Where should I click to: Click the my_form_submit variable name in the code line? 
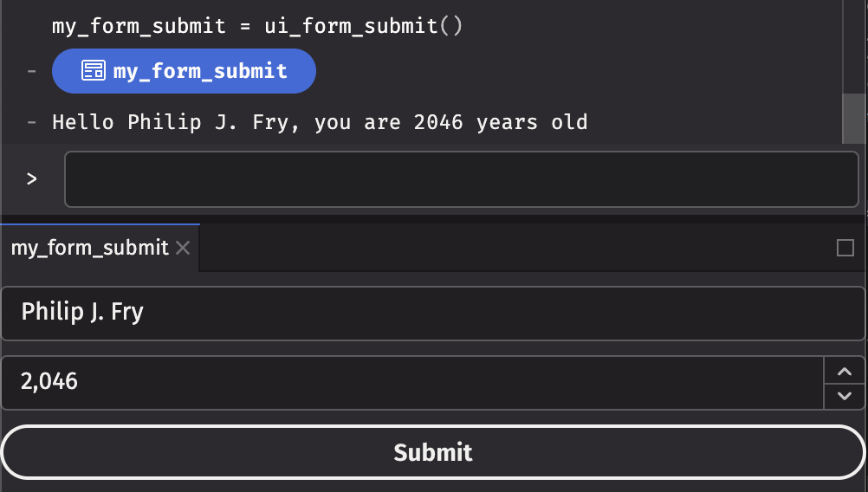[139, 26]
